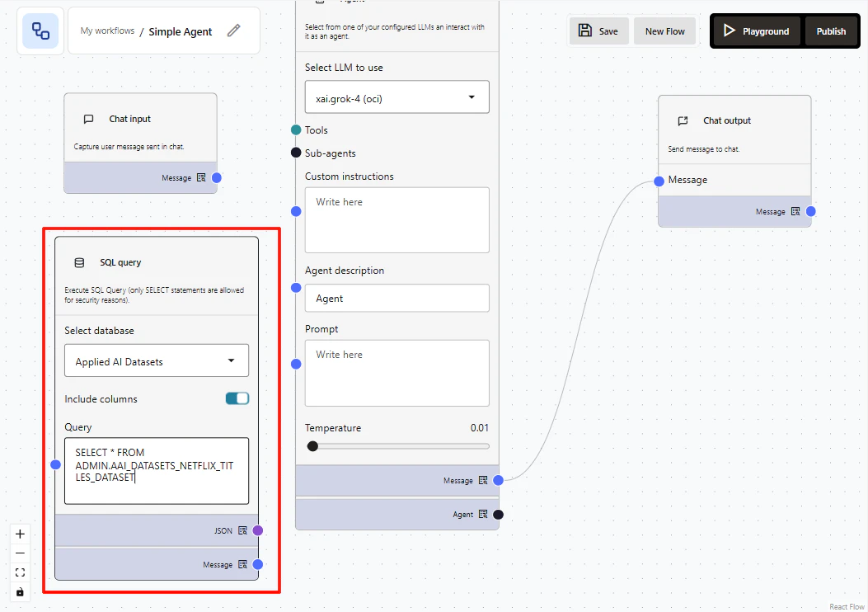Click into the Prompt text area
The width and height of the screenshot is (868, 612).
pos(397,373)
